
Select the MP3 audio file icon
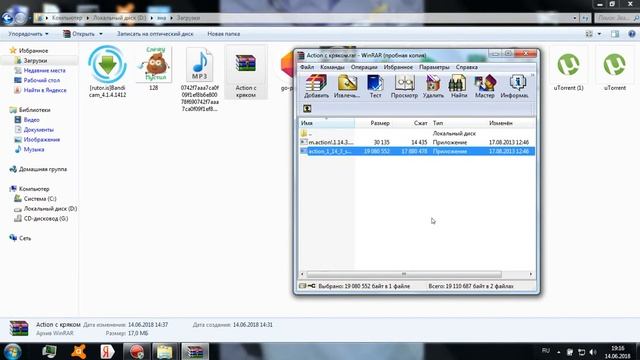click(x=200, y=80)
